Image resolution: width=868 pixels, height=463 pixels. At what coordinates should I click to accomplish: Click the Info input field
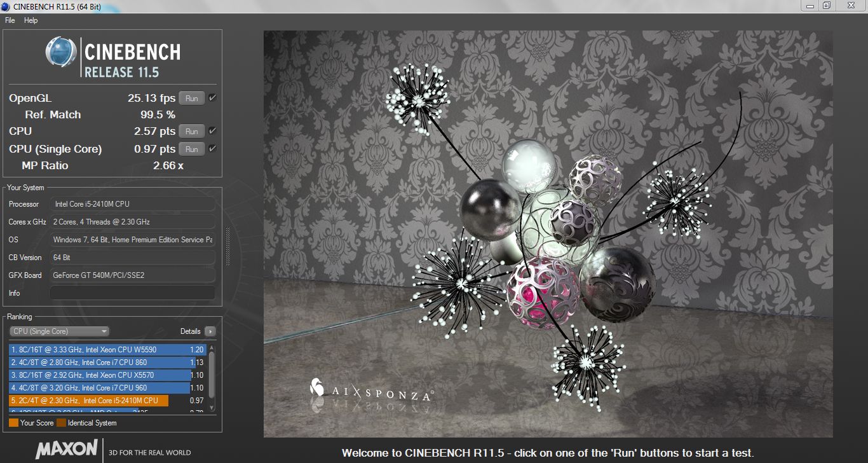pyautogui.click(x=133, y=293)
